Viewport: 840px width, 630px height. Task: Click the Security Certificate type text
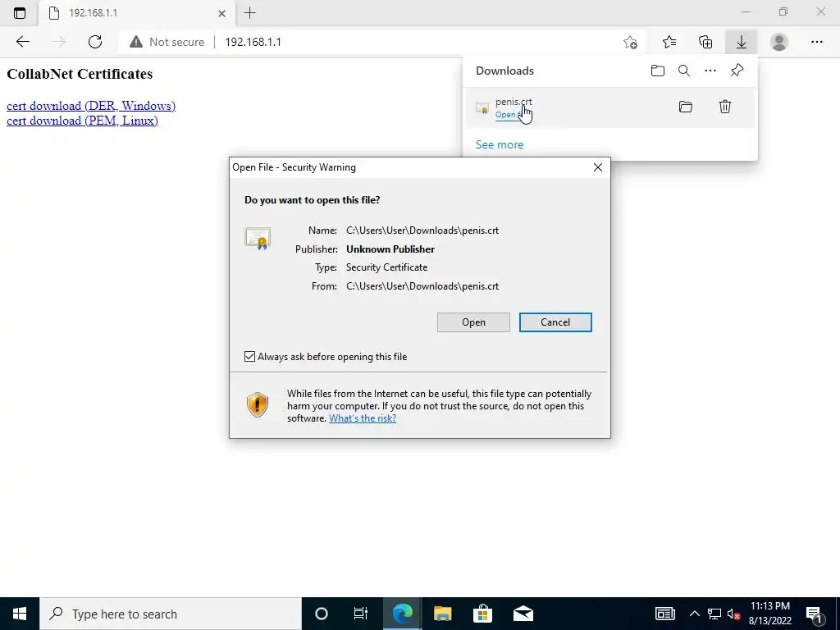pos(387,267)
